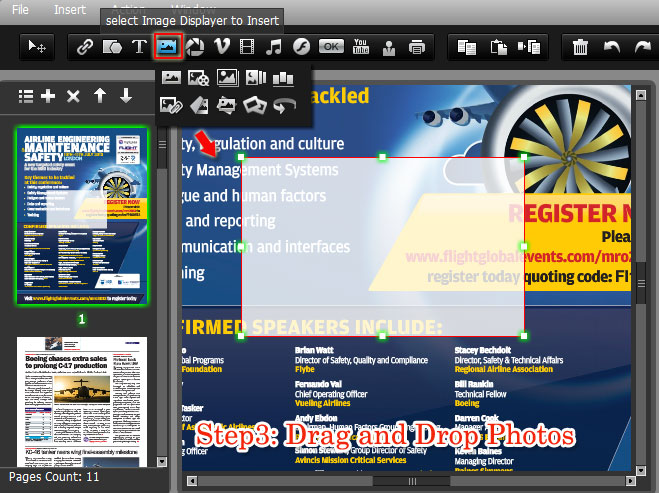Click 'Vueling Airlines' yellow text
Viewport: 659px width, 493px height.
322,403
